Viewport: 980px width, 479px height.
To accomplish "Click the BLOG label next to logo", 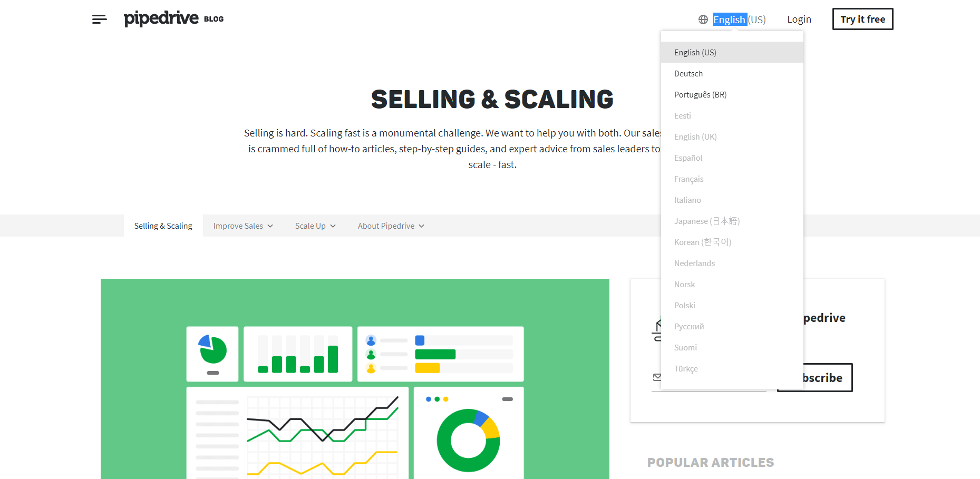I will tap(214, 19).
